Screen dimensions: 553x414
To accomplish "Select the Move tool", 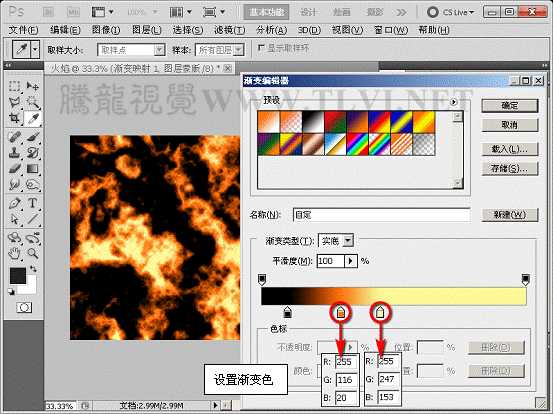I will (x=33, y=86).
